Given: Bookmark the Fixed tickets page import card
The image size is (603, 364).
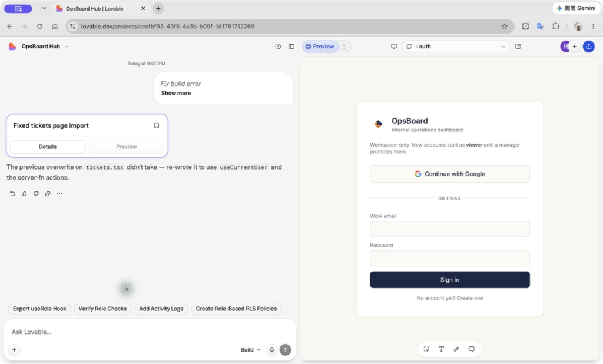Looking at the screenshot, I should pyautogui.click(x=157, y=125).
